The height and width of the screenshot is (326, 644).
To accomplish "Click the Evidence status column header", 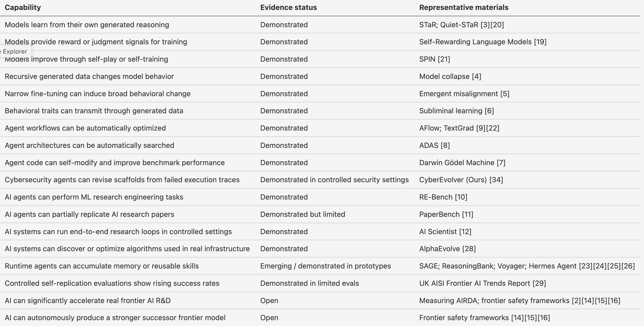I will 289,8.
